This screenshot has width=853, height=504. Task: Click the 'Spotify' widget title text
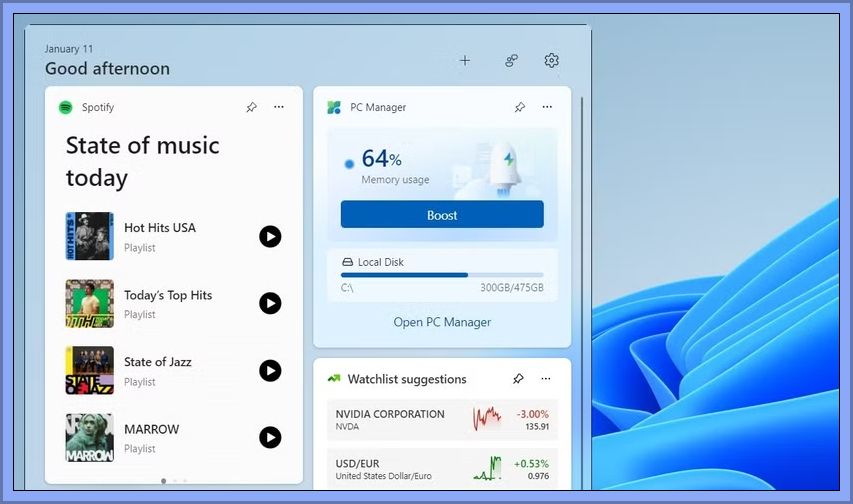tap(98, 107)
